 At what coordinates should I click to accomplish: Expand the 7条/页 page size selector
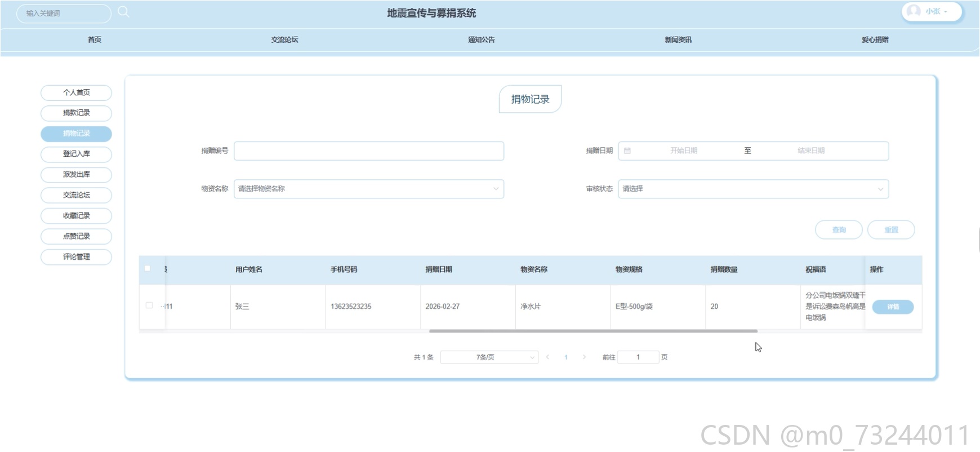point(489,357)
